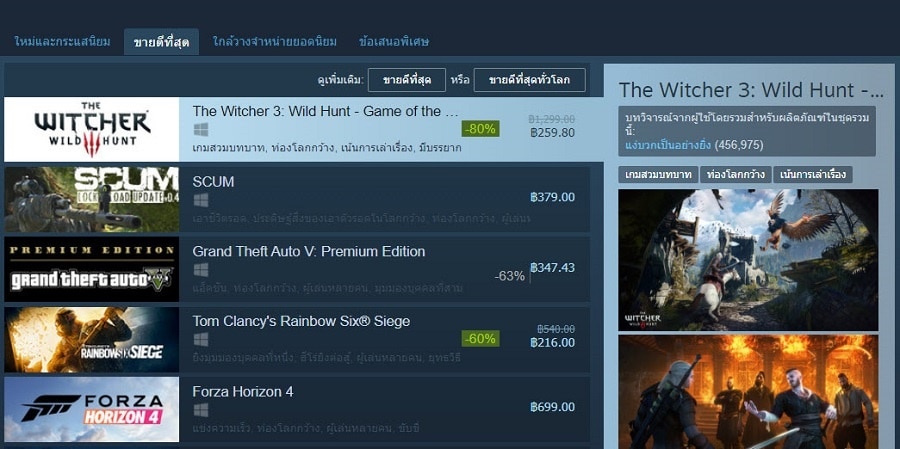Open the Tom Clancy's Rainbow Six Siege title
Image resolution: width=900 pixels, height=449 pixels.
pyautogui.click(x=301, y=322)
